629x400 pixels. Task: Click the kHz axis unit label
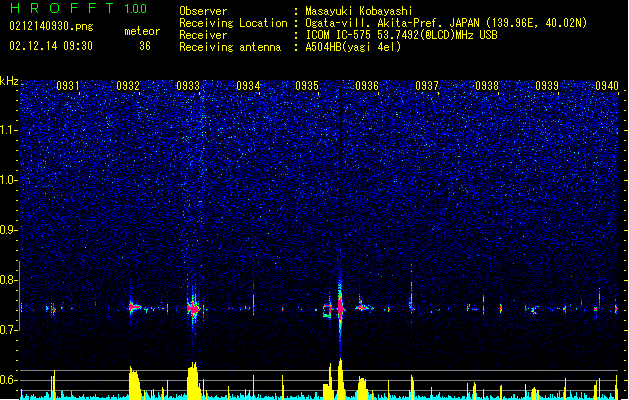coord(9,81)
